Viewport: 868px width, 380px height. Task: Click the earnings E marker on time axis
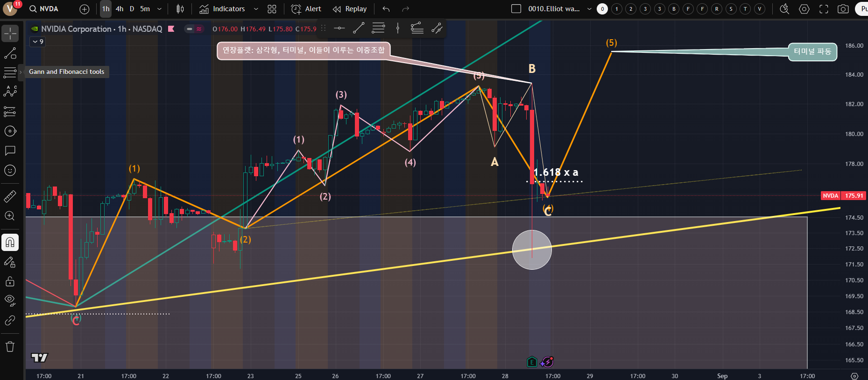coord(532,362)
